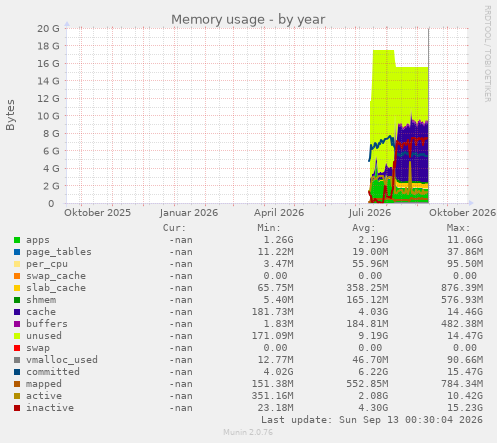This screenshot has height=443, width=497.
Task: Click the inactive max value 15.23G
Action: point(465,408)
